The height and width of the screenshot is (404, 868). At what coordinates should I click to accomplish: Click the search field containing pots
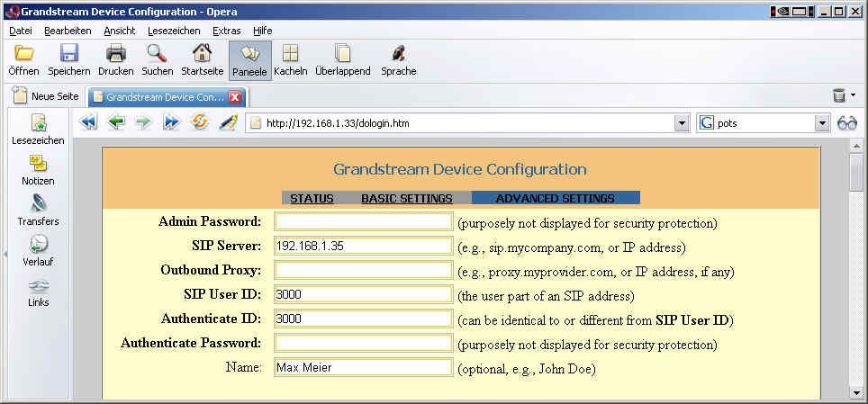coord(764,123)
